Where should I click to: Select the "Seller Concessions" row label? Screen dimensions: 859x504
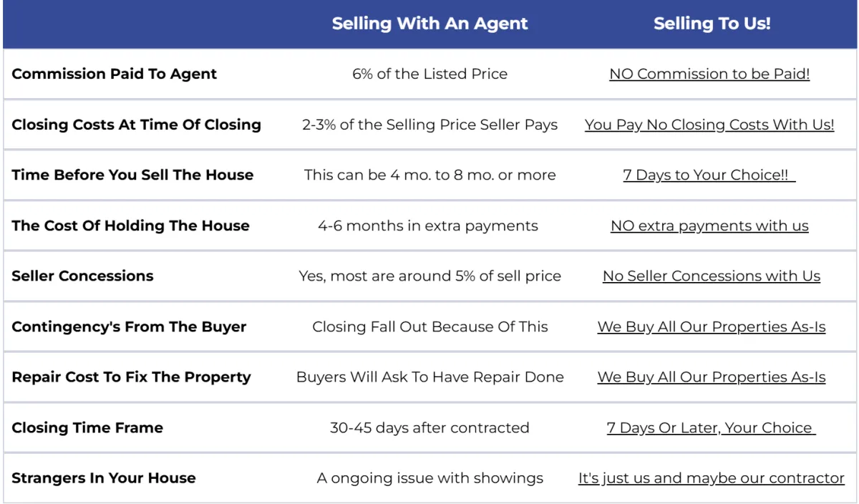pyautogui.click(x=82, y=276)
